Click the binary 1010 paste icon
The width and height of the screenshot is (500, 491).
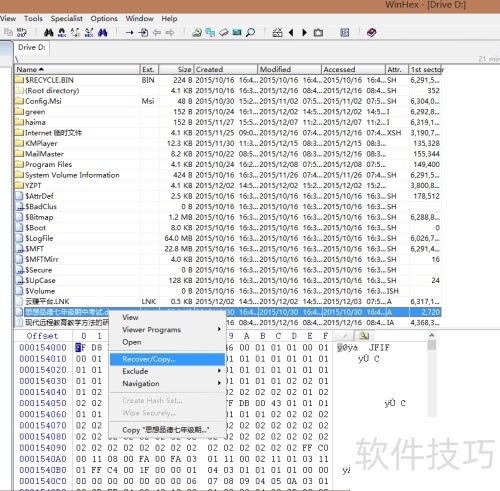[22, 32]
